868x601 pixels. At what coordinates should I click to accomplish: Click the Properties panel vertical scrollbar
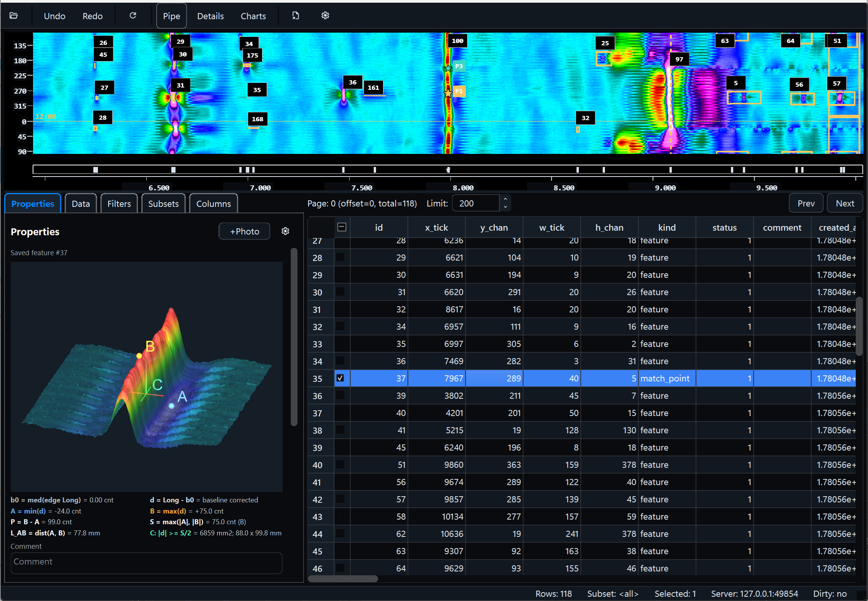click(294, 337)
